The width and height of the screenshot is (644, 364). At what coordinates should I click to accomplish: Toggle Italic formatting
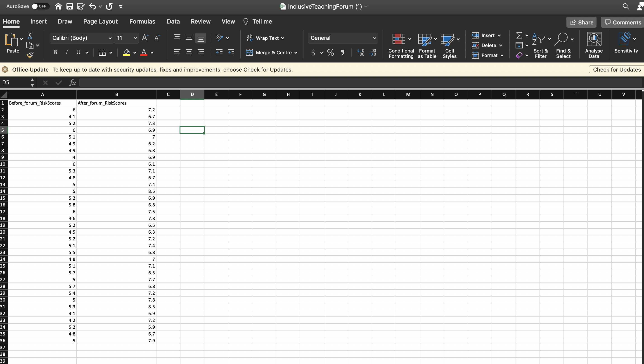[x=67, y=52]
